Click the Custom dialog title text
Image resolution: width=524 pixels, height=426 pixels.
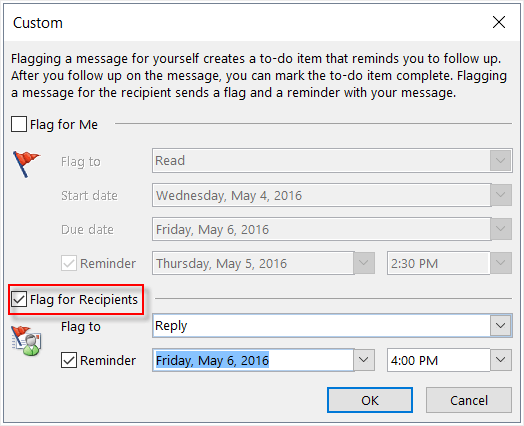(38, 23)
